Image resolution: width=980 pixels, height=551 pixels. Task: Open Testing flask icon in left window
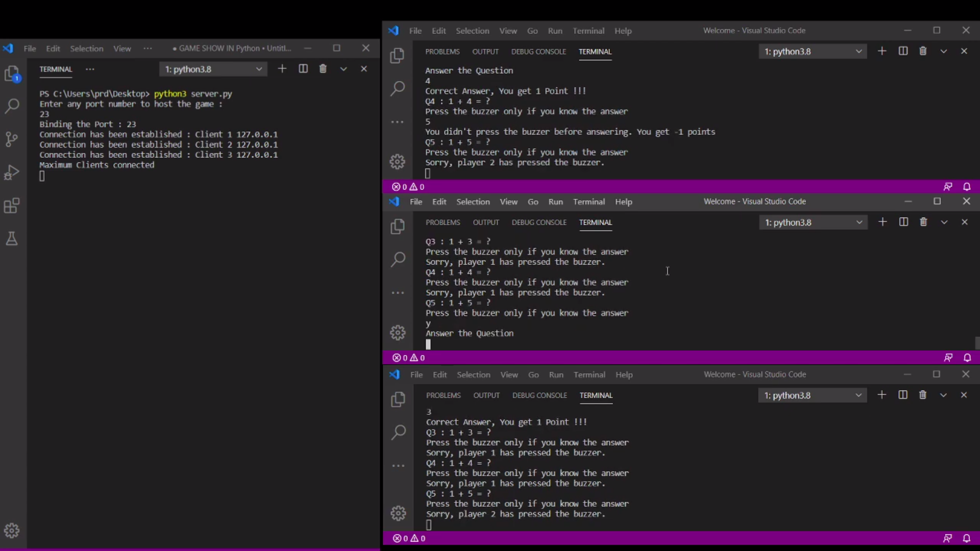[x=12, y=238]
